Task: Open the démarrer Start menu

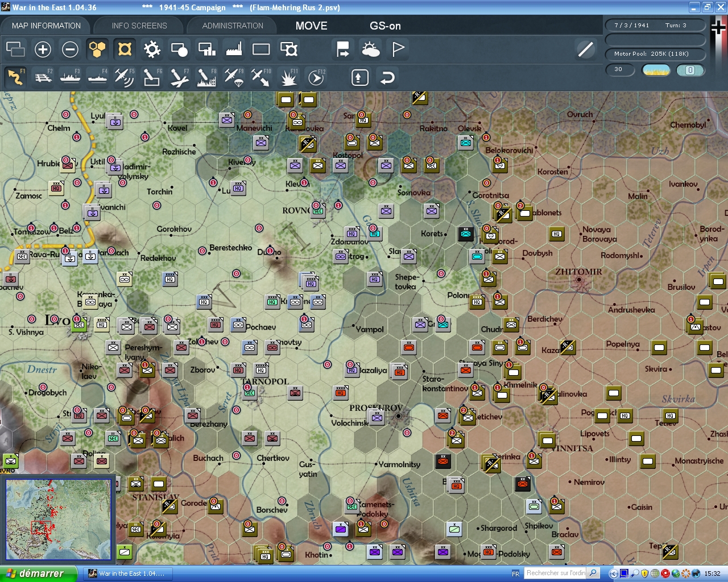Action: point(38,573)
